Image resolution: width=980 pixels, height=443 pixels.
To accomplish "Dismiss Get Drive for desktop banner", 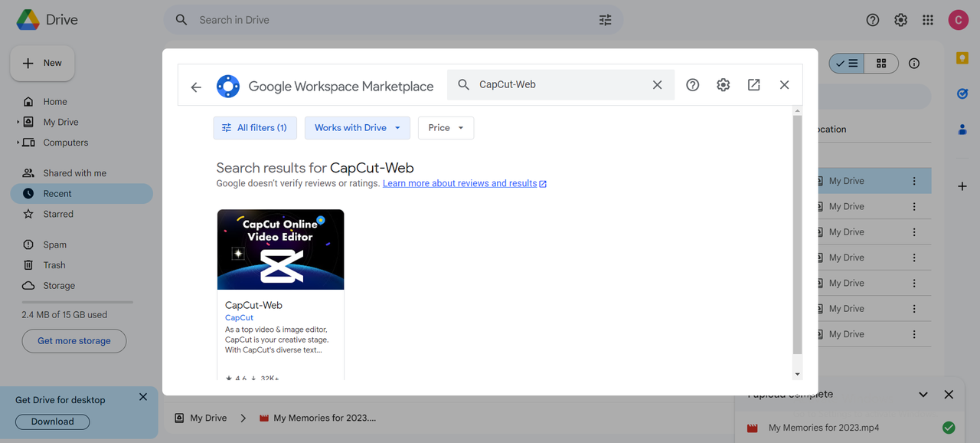I will (143, 397).
